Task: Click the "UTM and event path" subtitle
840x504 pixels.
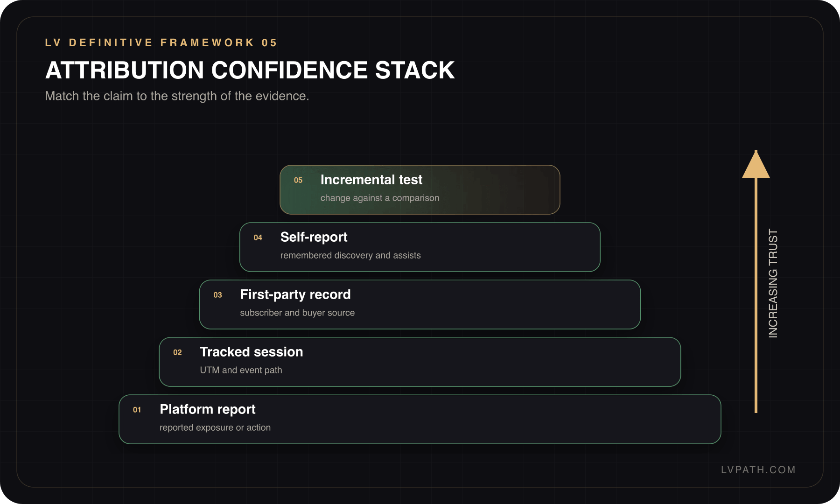Action: pos(241,370)
